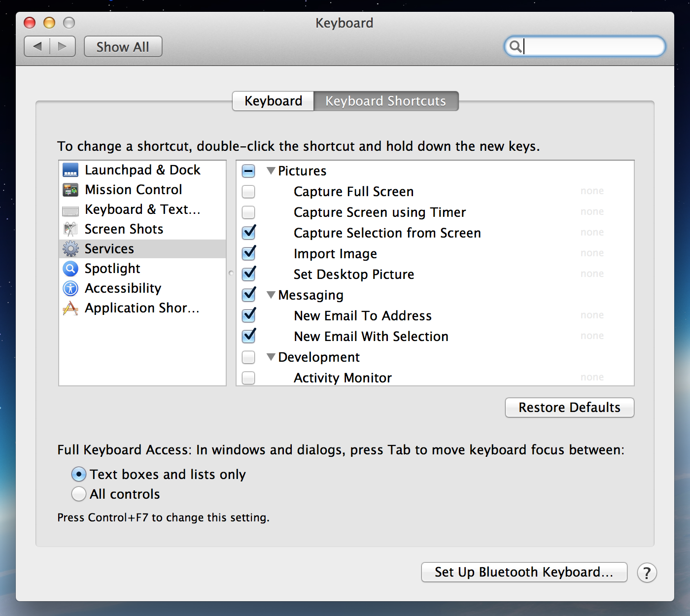Select the All controls radio button
The image size is (690, 616).
(79, 494)
